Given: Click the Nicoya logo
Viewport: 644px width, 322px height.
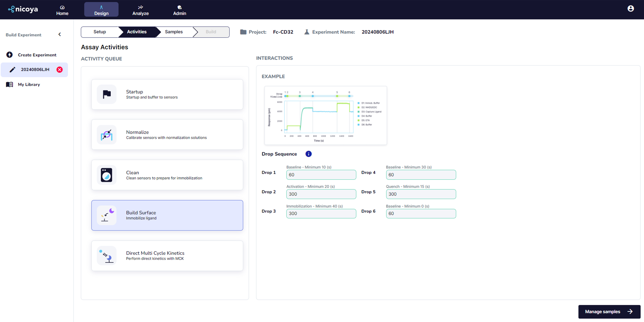Looking at the screenshot, I should click(x=23, y=9).
